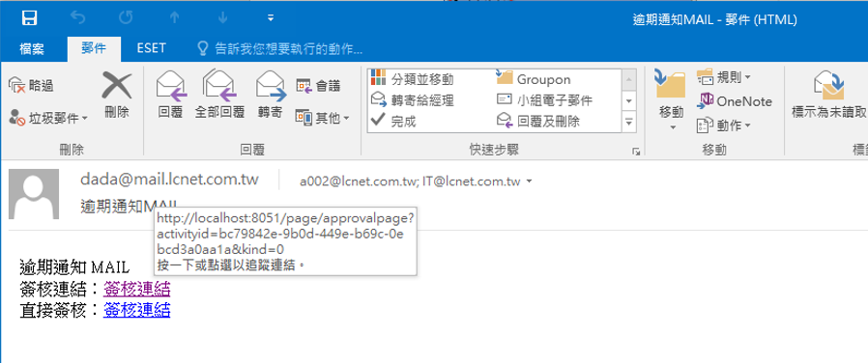Select the 轉寄給經理 quick step
This screenshot has height=363, width=868.
(413, 100)
